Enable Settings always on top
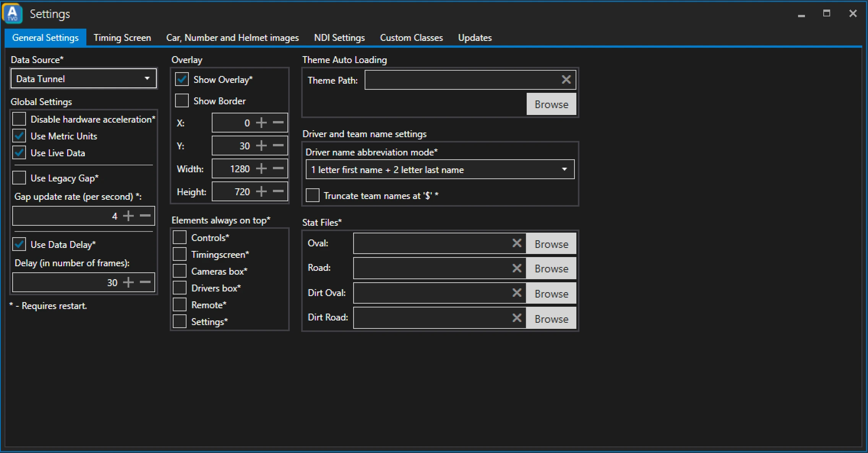The height and width of the screenshot is (453, 868). pyautogui.click(x=180, y=321)
